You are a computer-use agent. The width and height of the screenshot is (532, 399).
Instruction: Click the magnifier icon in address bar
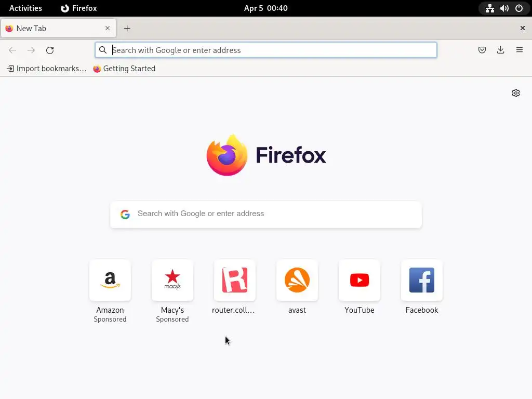click(x=103, y=50)
